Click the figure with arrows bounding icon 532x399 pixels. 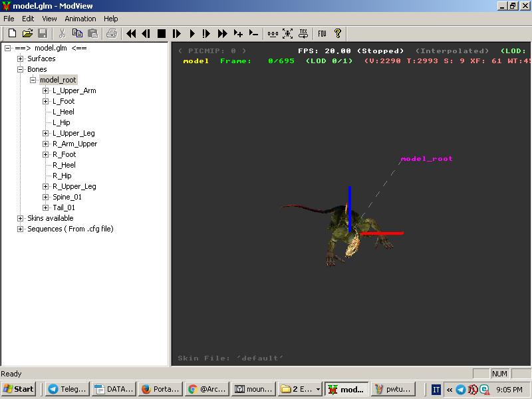coord(288,33)
